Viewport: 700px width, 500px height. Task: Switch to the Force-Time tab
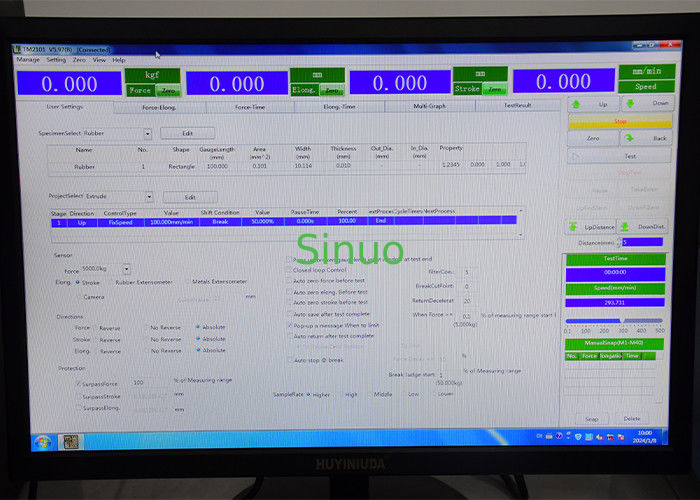(250, 106)
